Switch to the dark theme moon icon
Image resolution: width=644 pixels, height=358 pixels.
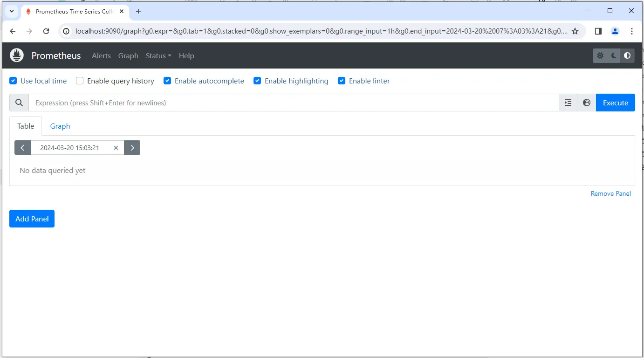[x=614, y=56]
